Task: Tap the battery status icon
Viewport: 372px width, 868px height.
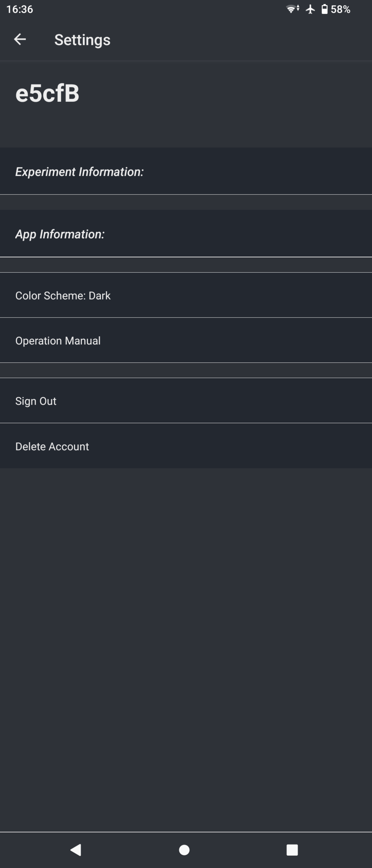Action: (324, 9)
